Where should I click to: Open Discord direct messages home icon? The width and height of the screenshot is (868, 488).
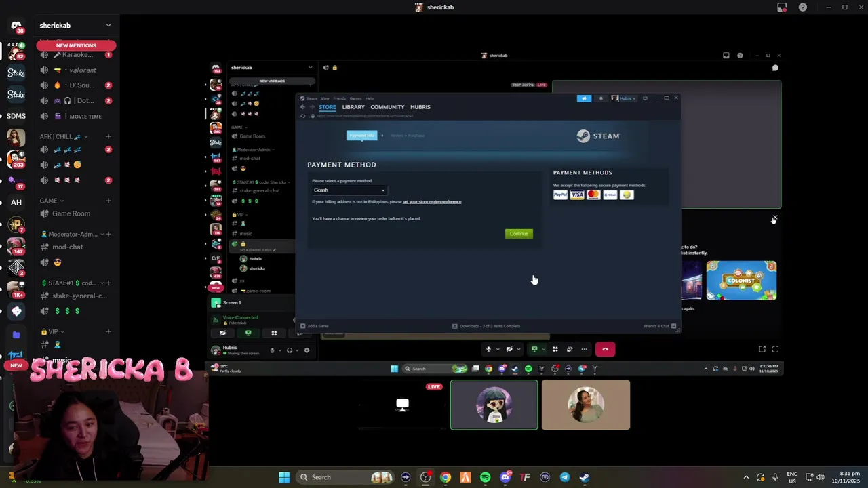16,26
